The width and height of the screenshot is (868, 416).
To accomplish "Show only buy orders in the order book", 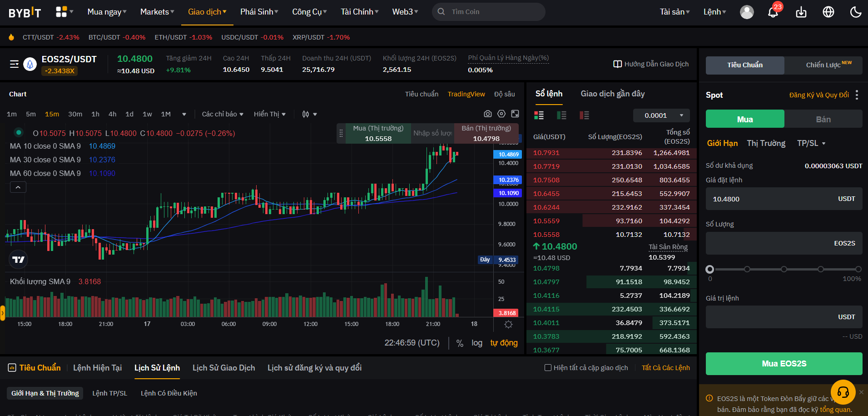I will pyautogui.click(x=562, y=115).
